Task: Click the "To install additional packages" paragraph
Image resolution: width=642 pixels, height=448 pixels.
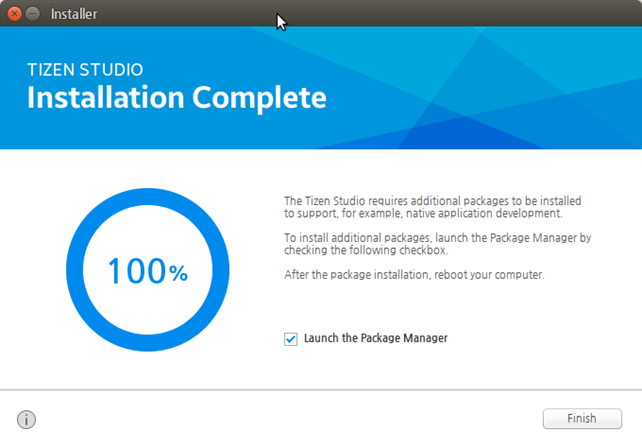Action: (x=438, y=244)
